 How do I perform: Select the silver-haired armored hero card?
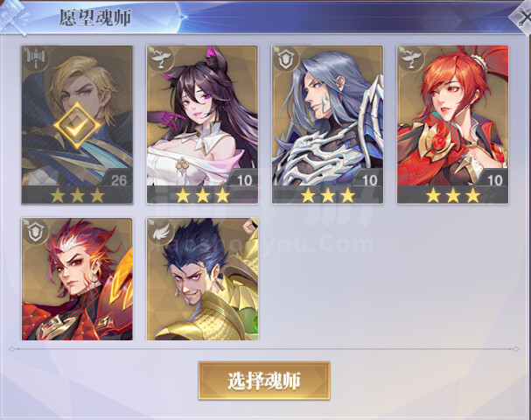pyautogui.click(x=327, y=124)
